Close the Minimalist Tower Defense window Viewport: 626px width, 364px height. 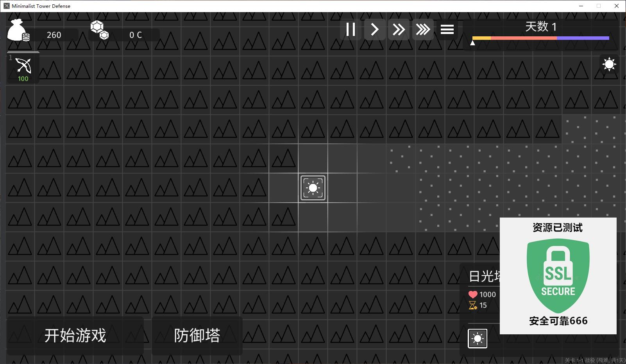click(617, 6)
